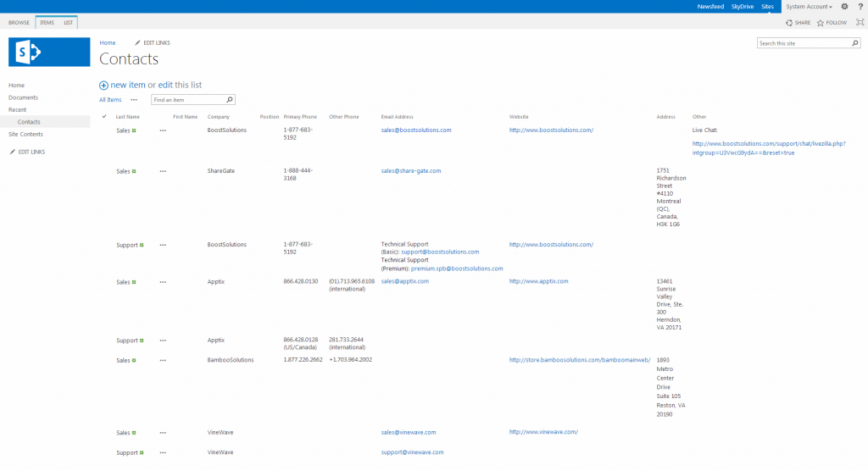Open ellipsis menu for Apptix Sales row
868x471 pixels.
point(163,282)
